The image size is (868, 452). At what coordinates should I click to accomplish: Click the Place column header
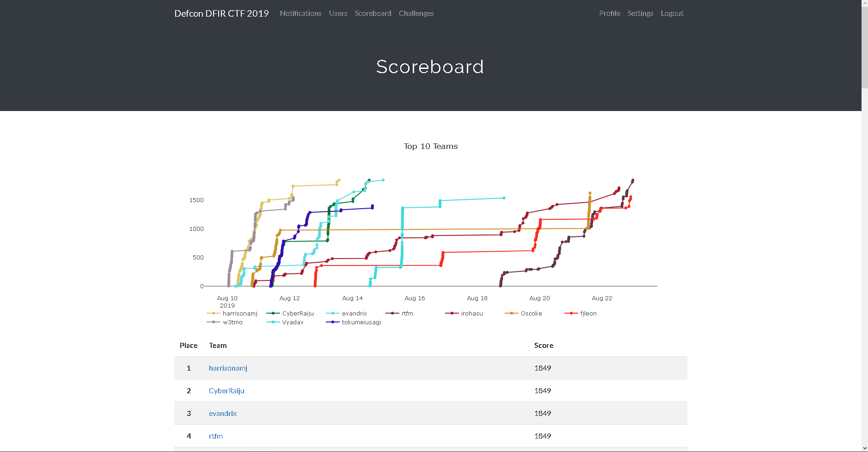(189, 346)
